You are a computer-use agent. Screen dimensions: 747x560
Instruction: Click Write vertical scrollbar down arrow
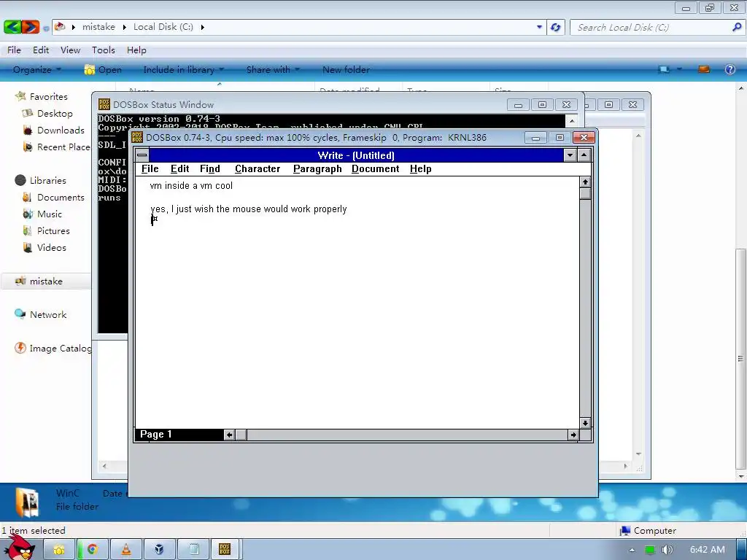(x=585, y=423)
